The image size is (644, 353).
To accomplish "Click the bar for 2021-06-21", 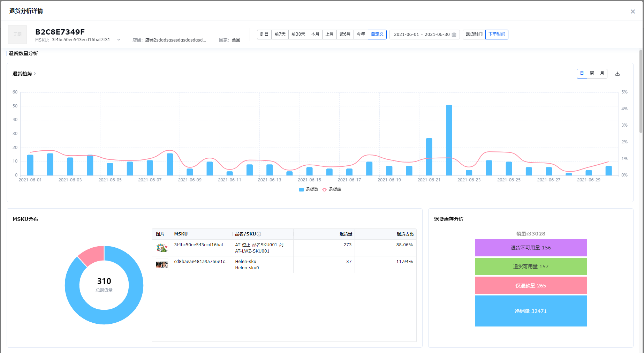I will coord(429,157).
